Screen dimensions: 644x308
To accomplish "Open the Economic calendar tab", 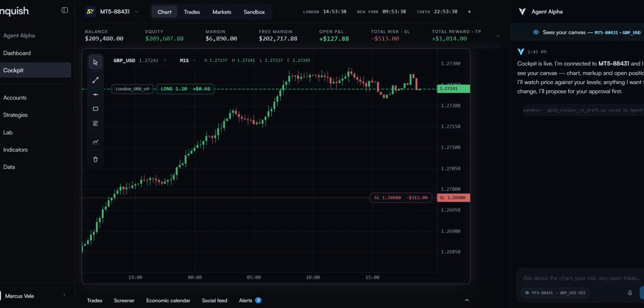I will tap(168, 300).
